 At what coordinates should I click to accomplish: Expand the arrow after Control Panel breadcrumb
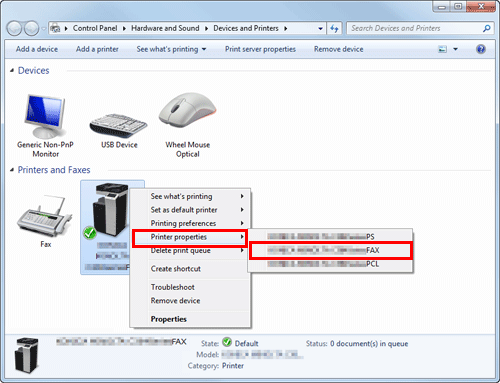(x=124, y=29)
